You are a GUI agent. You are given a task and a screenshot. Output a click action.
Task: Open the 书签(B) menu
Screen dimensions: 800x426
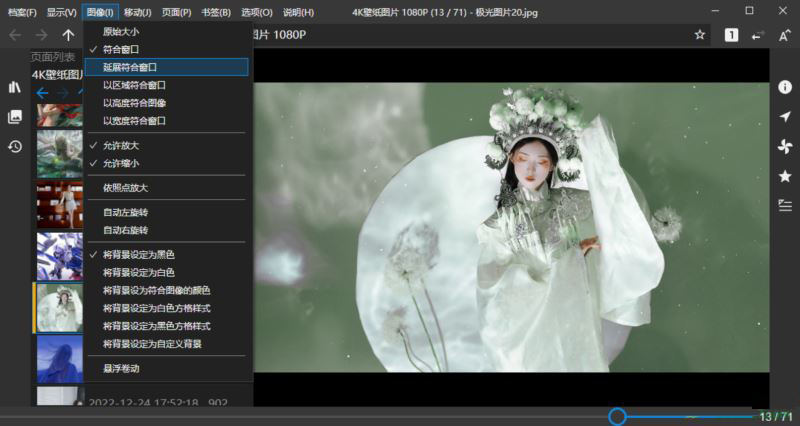click(216, 12)
